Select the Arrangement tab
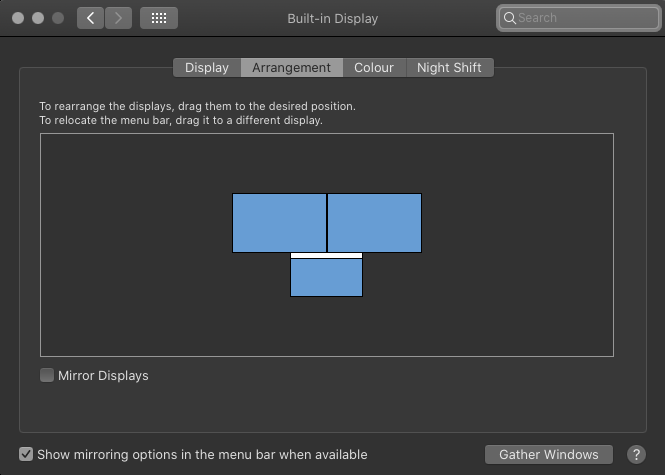665x475 pixels. [x=291, y=68]
